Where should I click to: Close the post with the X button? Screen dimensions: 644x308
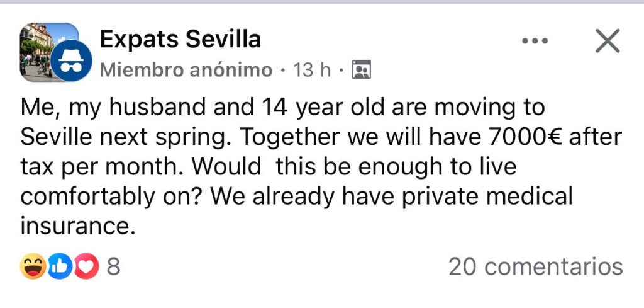pos(608,42)
